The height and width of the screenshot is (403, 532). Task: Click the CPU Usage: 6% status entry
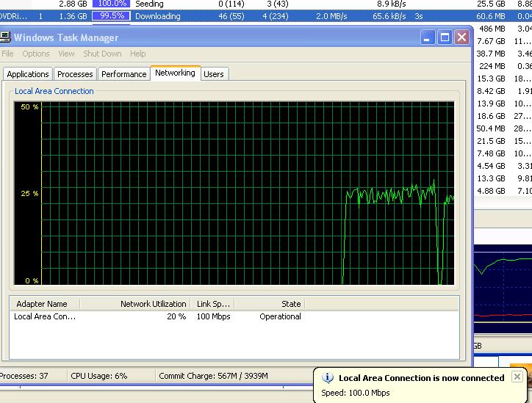point(98,376)
